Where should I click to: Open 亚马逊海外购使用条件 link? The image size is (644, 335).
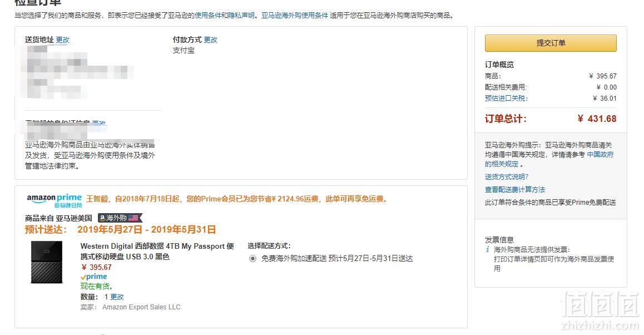pos(295,16)
